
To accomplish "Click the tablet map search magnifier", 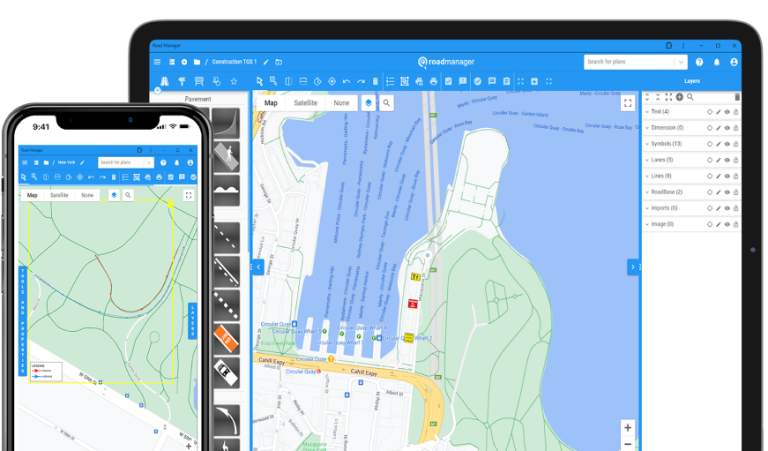I will click(386, 103).
